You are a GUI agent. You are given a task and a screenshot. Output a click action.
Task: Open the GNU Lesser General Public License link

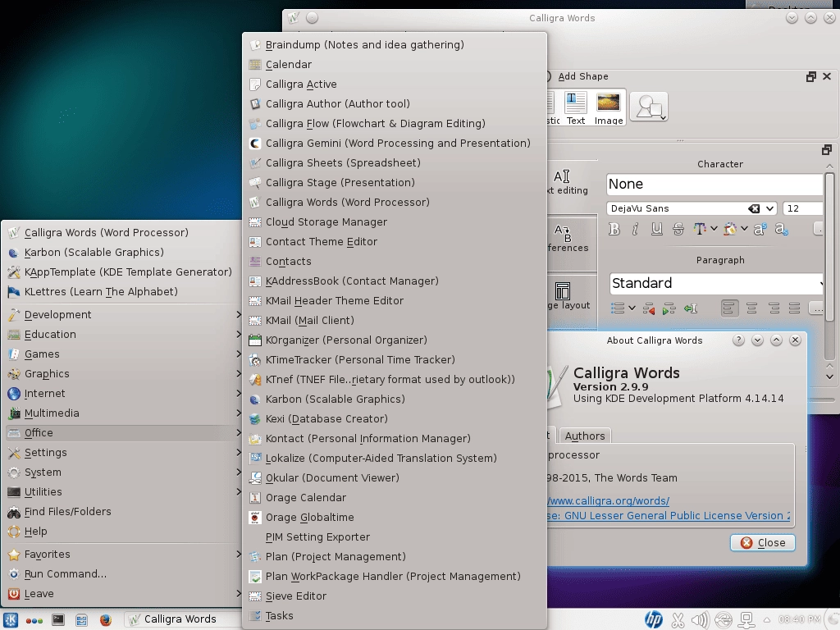[669, 515]
